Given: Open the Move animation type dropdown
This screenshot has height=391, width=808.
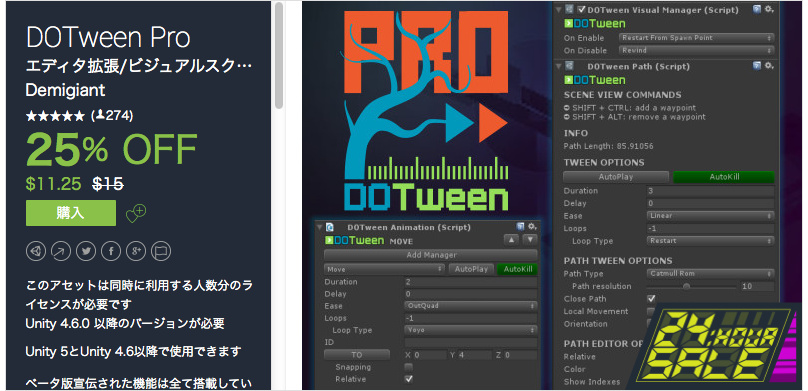Looking at the screenshot, I should 384,269.
